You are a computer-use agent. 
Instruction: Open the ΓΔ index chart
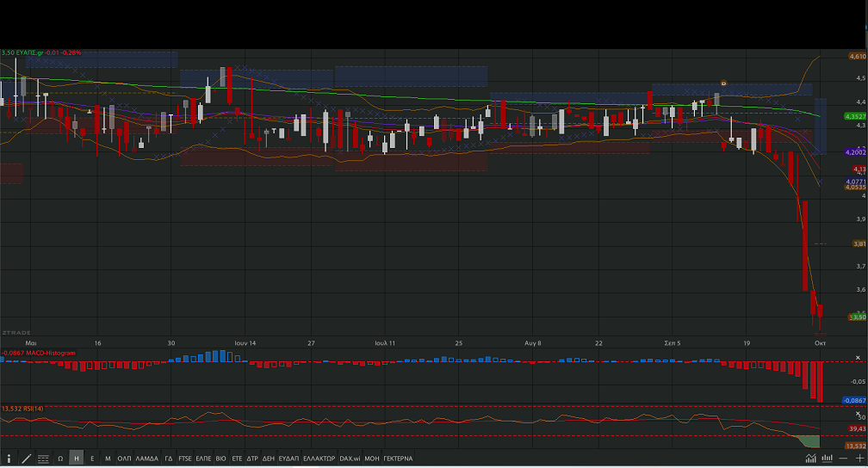point(169,459)
